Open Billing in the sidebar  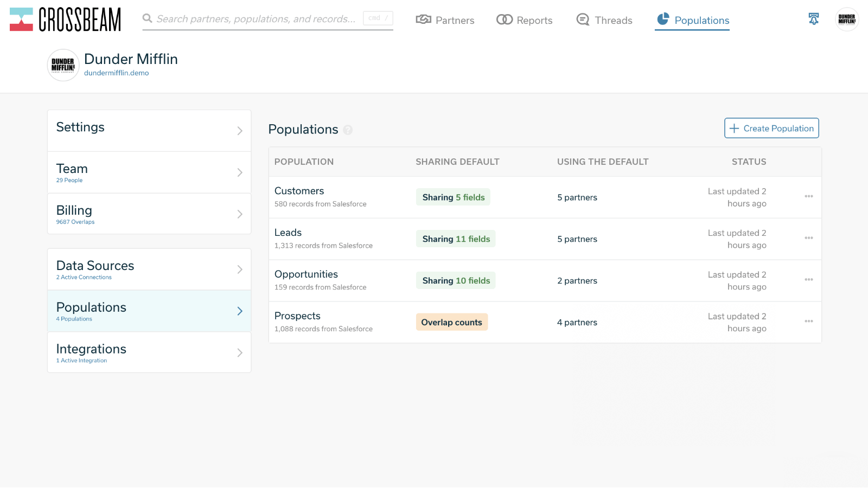tap(149, 214)
